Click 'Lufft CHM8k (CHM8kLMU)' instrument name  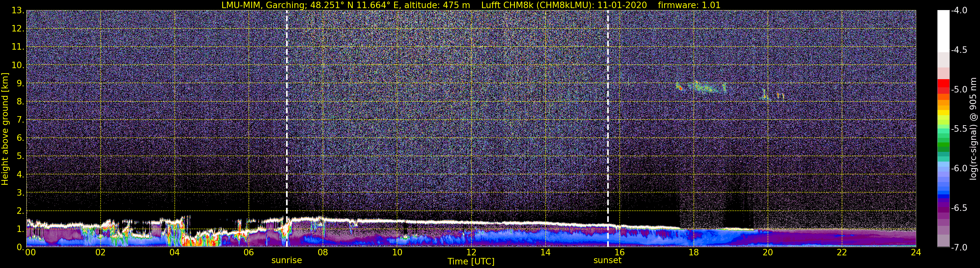(x=536, y=5)
